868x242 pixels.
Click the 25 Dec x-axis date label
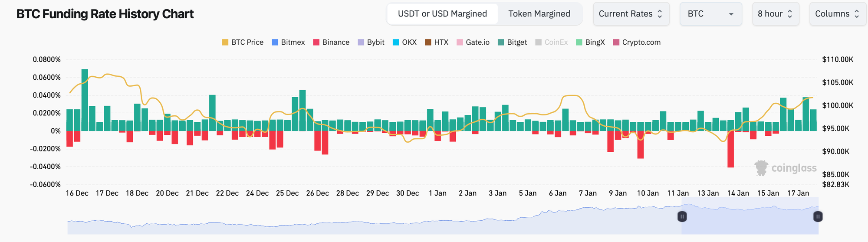[287, 193]
